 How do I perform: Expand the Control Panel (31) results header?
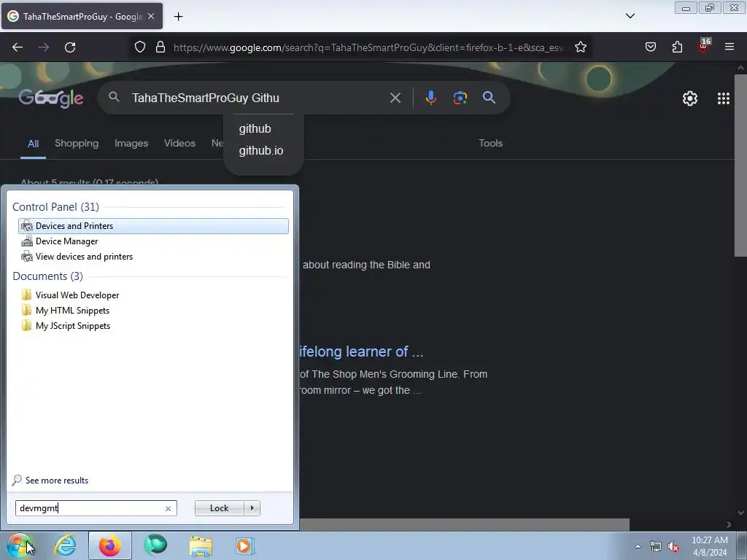coord(55,207)
